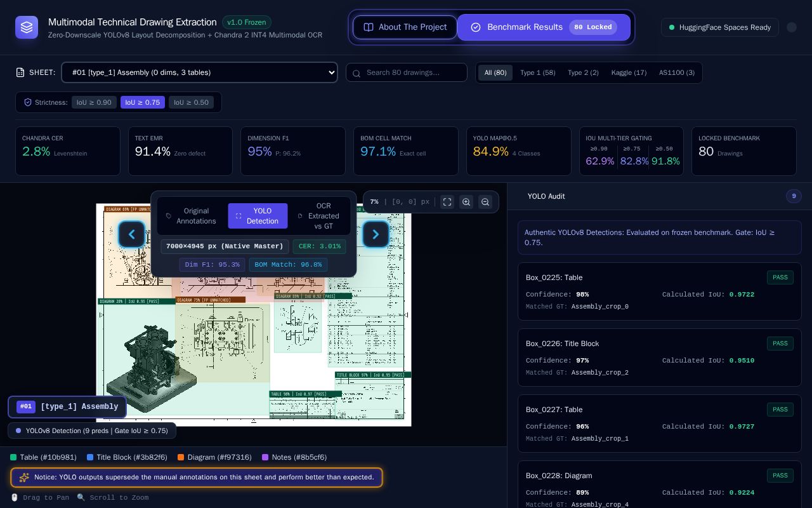The image size is (812, 508).
Task: Click the icon on OCR Extracted vs GT
Action: point(300,216)
